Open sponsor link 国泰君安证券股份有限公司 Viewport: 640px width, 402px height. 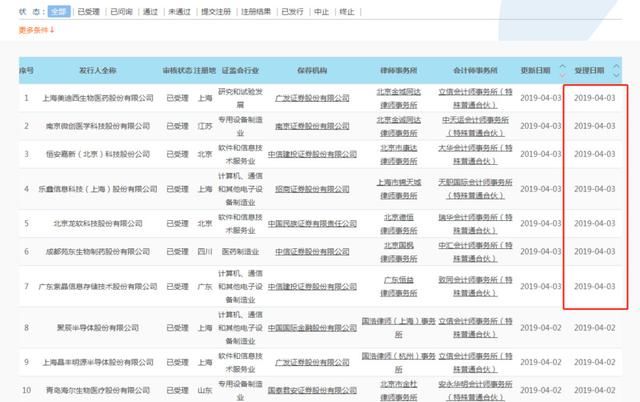tap(312, 390)
